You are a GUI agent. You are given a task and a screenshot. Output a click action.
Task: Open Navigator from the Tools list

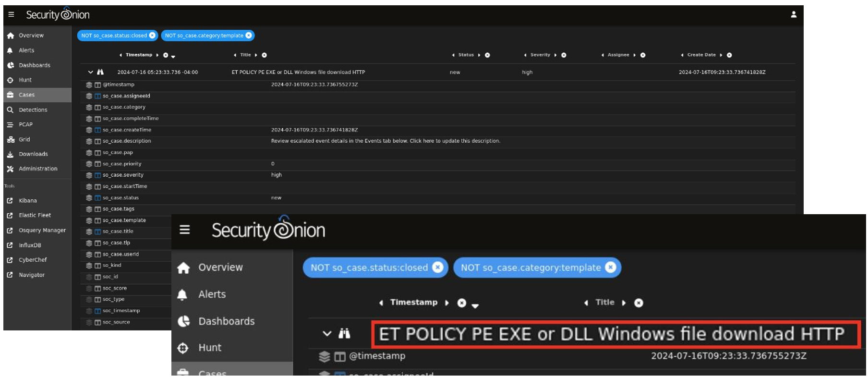[31, 275]
